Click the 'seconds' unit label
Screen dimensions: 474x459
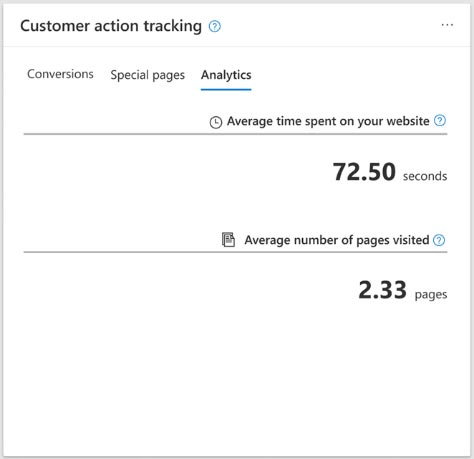coord(425,176)
